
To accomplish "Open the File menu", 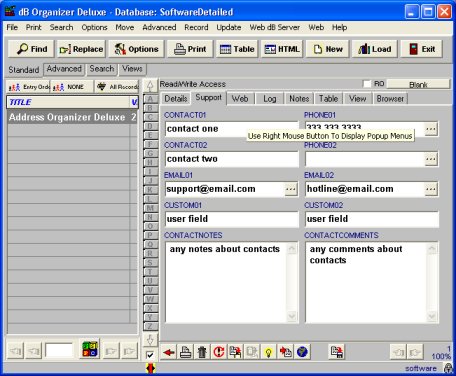I will tap(12, 27).
